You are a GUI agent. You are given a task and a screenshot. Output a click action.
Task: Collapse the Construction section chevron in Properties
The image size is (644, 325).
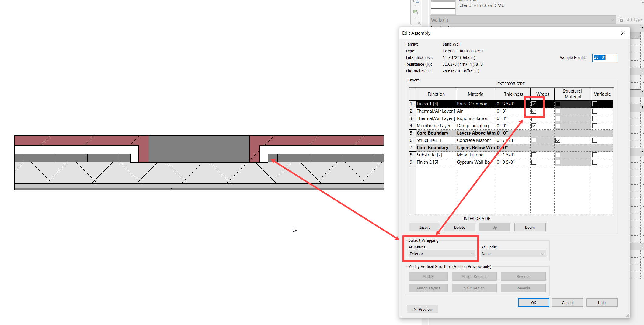[642, 27]
